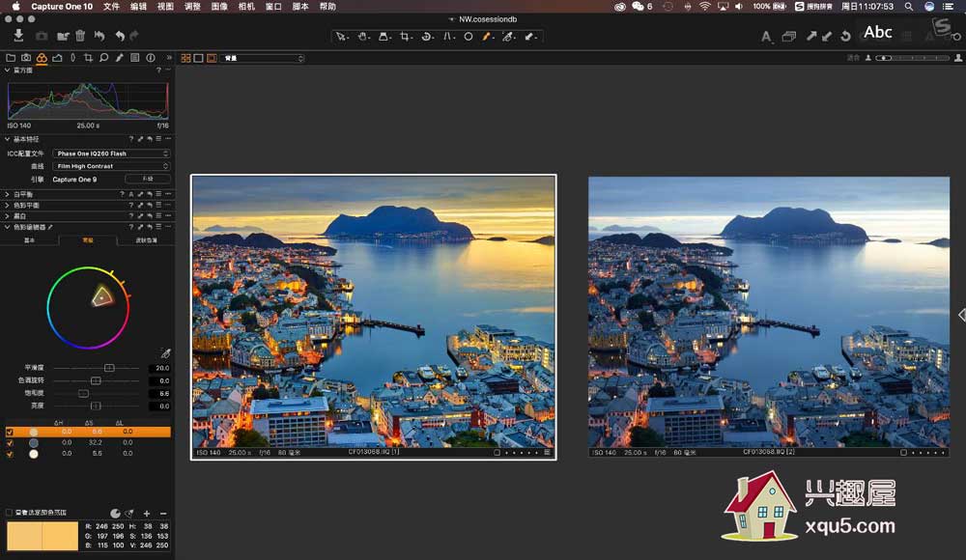Viewport: 966px width, 560px height.
Task: Expand the White Balance panel
Action: (x=8, y=194)
